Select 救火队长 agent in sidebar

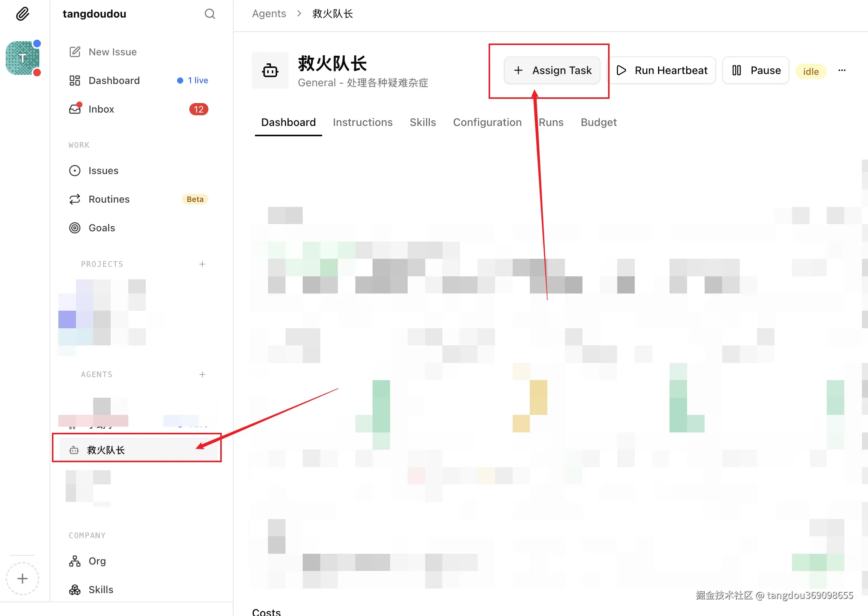point(106,450)
